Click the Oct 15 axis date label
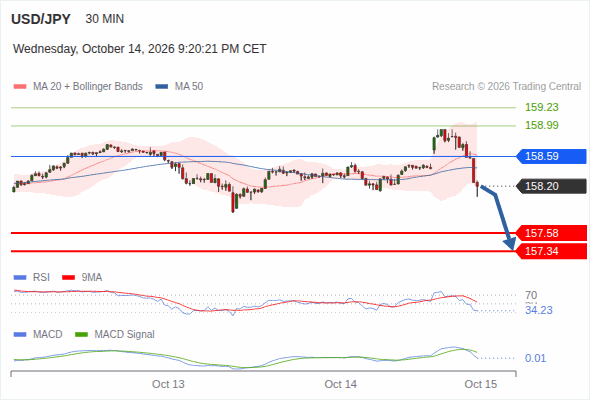 point(481,384)
